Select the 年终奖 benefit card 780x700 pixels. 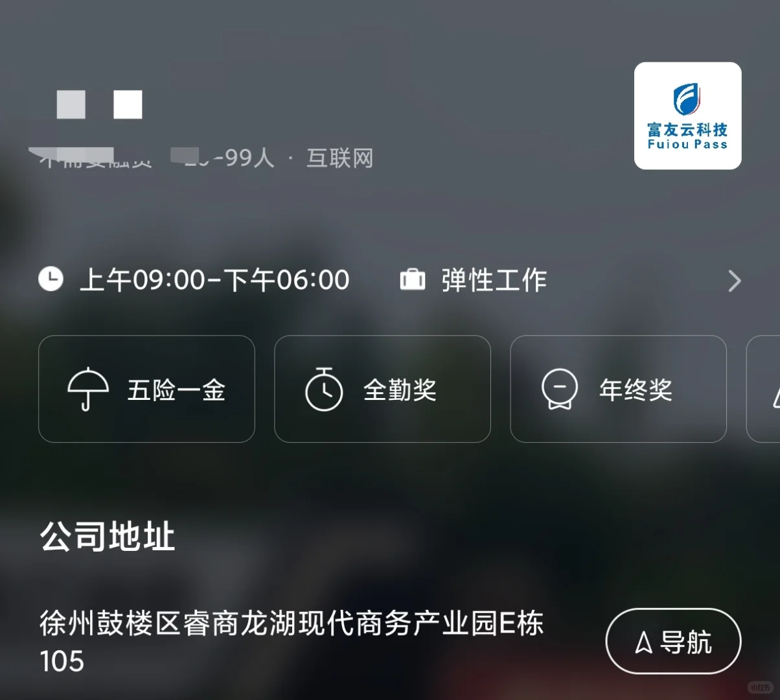618,389
